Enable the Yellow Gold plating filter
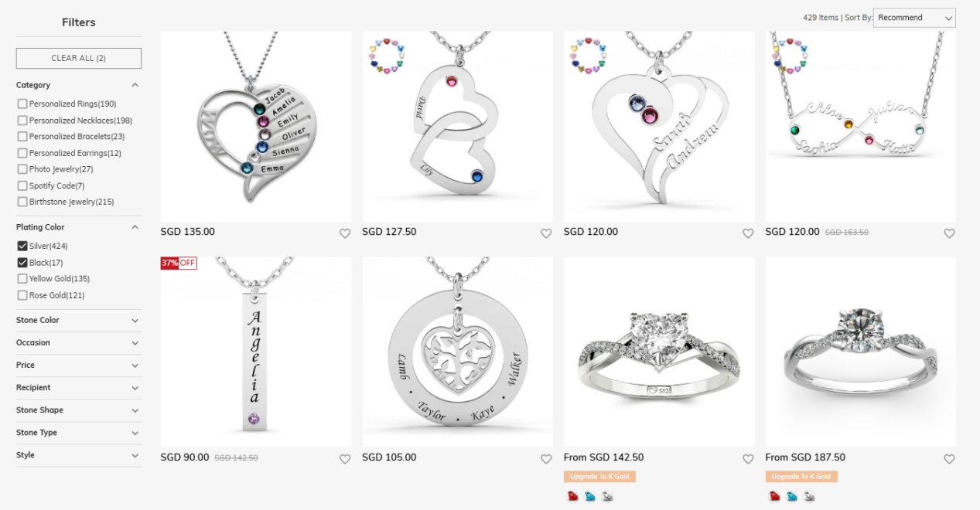Viewport: 980px width, 510px height. (22, 279)
